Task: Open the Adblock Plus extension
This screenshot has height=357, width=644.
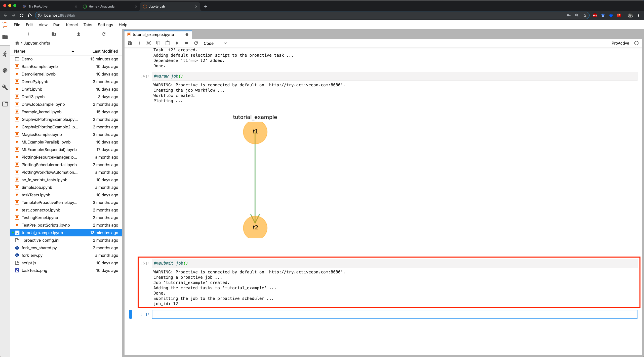Action: [x=595, y=15]
